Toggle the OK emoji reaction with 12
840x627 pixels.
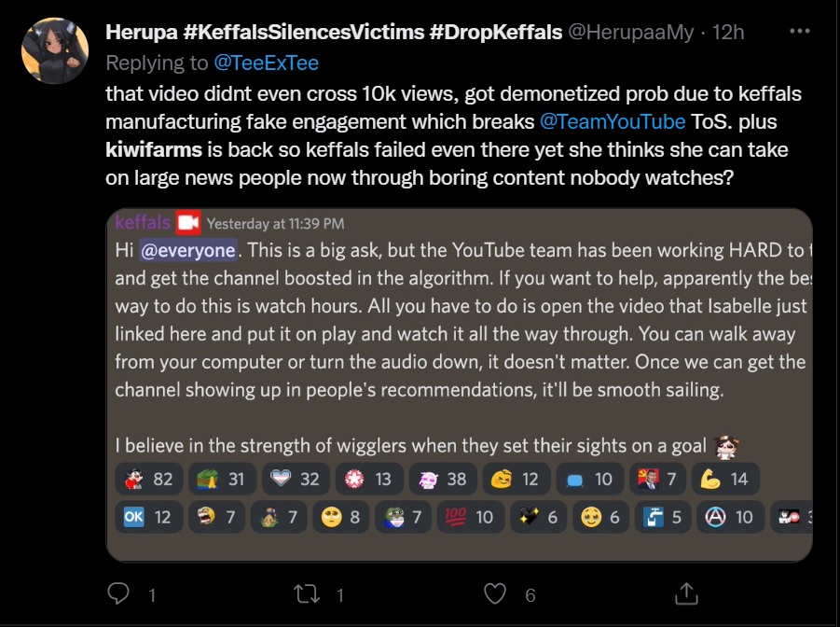click(148, 516)
